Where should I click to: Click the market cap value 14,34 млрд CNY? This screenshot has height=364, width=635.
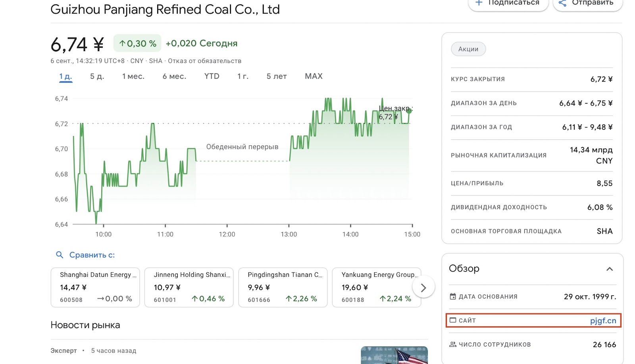point(591,155)
